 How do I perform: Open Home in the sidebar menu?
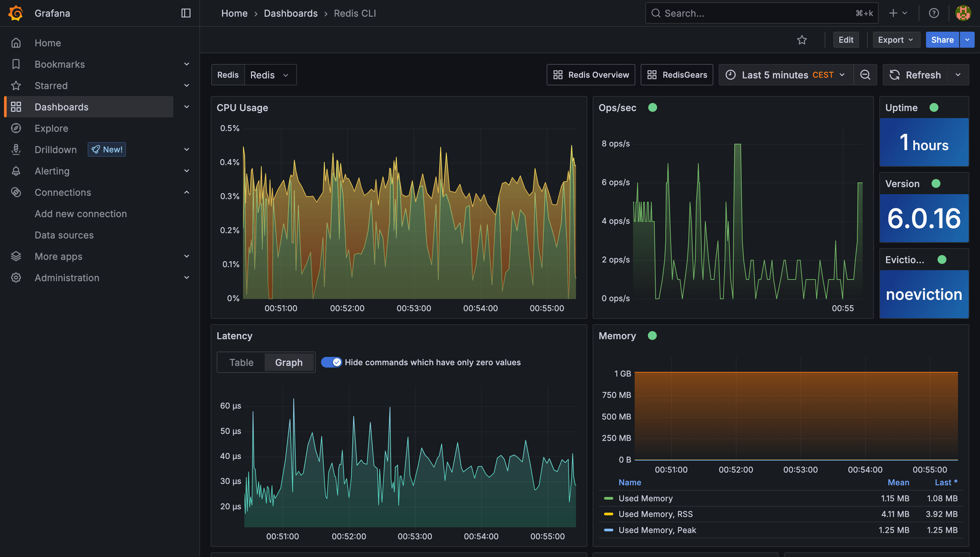tap(48, 43)
